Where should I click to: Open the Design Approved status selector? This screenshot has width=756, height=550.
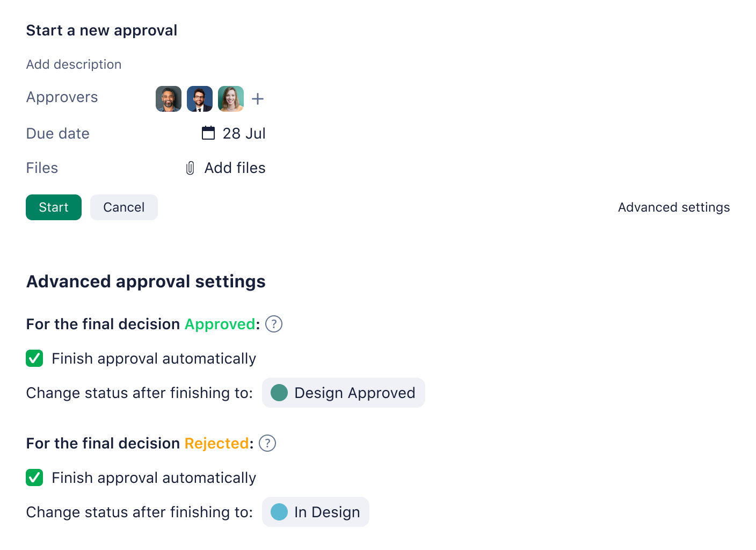tap(343, 393)
